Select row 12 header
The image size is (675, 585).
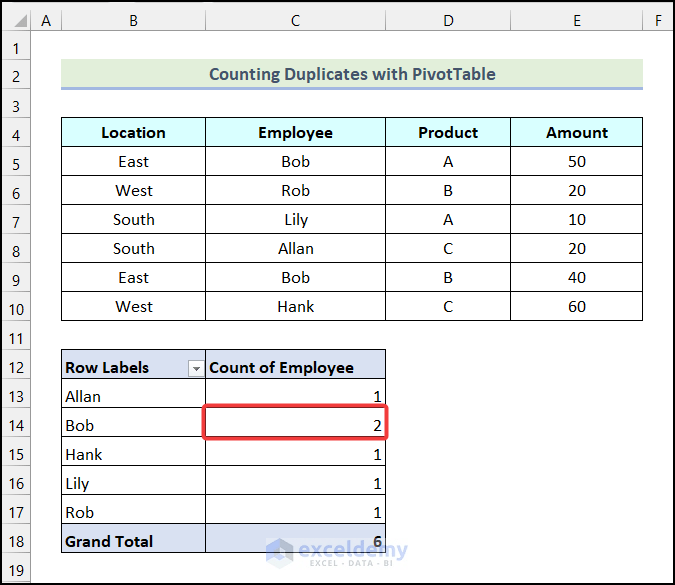click(16, 367)
